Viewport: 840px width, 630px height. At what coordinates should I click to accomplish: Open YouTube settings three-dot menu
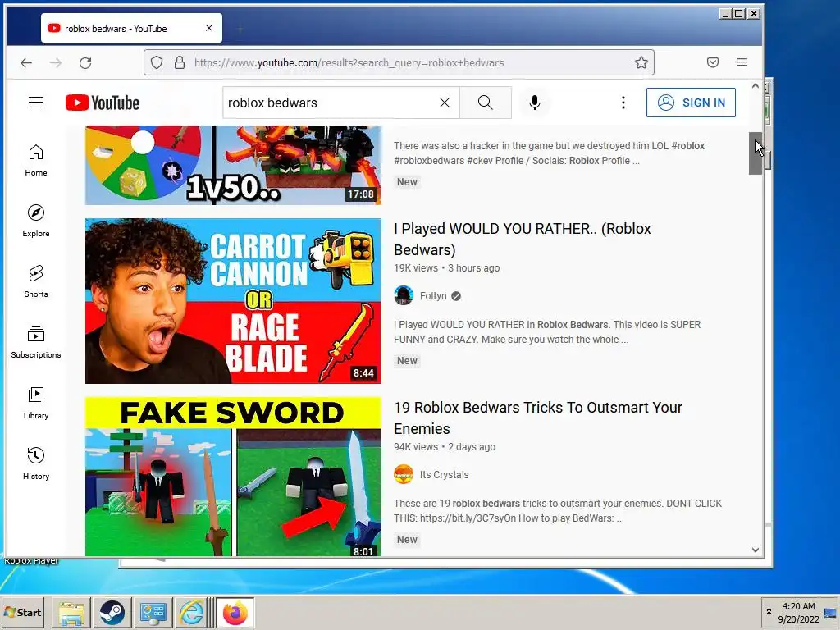623,103
